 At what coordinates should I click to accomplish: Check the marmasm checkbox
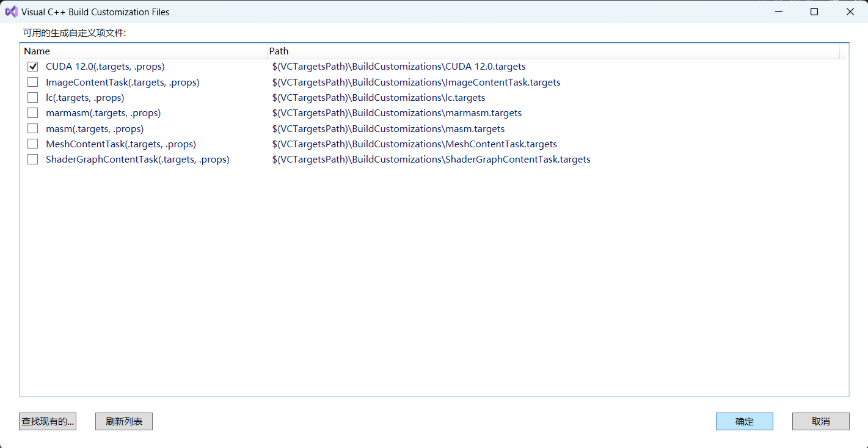point(33,113)
